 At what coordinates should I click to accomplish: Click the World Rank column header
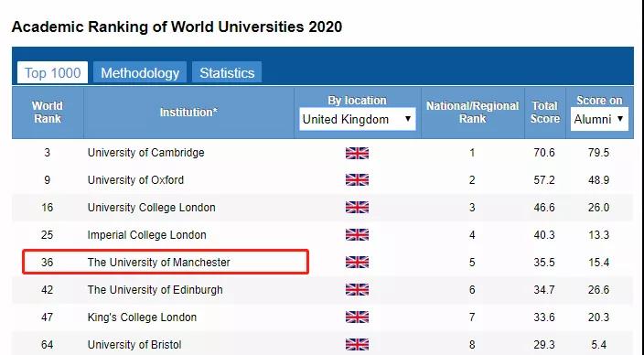click(x=48, y=113)
